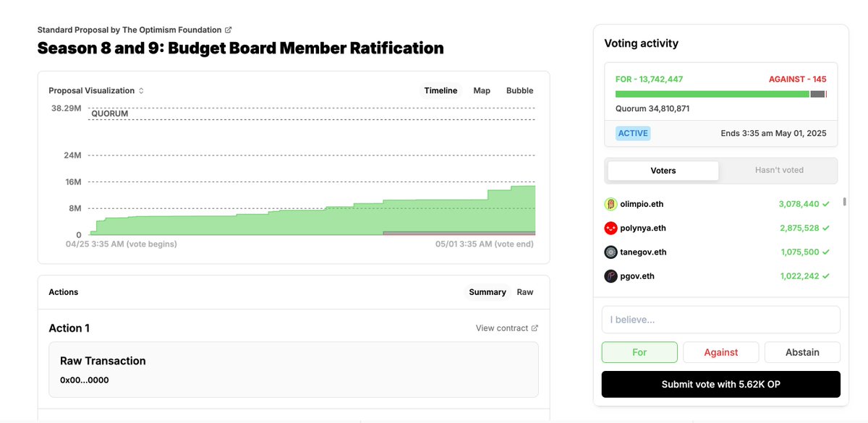
Task: Click the external link icon next to View contract
Action: coord(535,328)
